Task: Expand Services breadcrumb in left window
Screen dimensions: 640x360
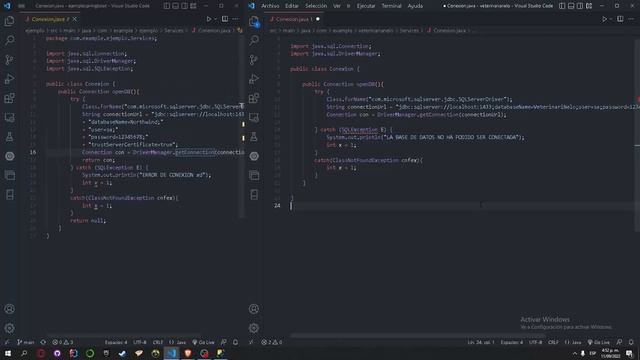Action: [173, 30]
